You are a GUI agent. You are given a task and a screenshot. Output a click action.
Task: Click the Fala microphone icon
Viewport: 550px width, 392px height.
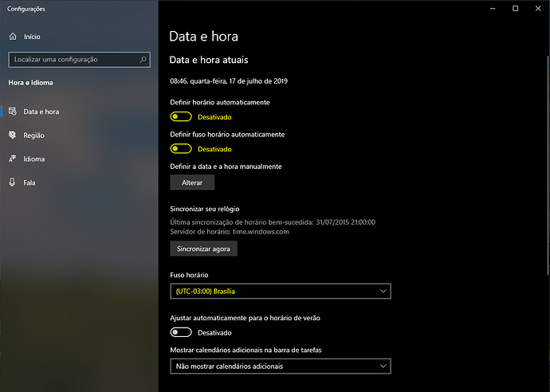13,182
